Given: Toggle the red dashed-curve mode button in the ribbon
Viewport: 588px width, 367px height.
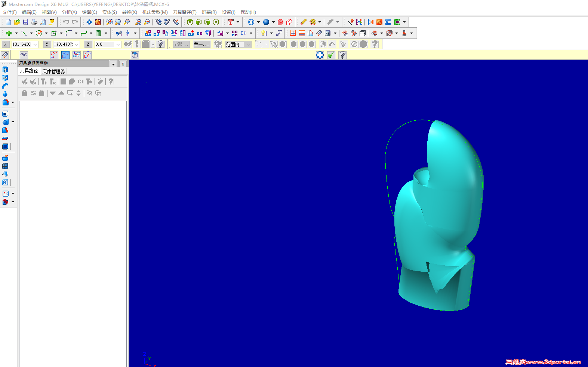Looking at the screenshot, I should (x=87, y=55).
